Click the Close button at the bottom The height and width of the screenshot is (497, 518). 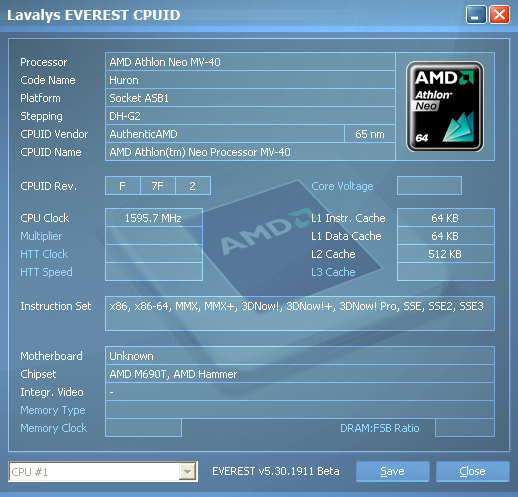tap(472, 471)
